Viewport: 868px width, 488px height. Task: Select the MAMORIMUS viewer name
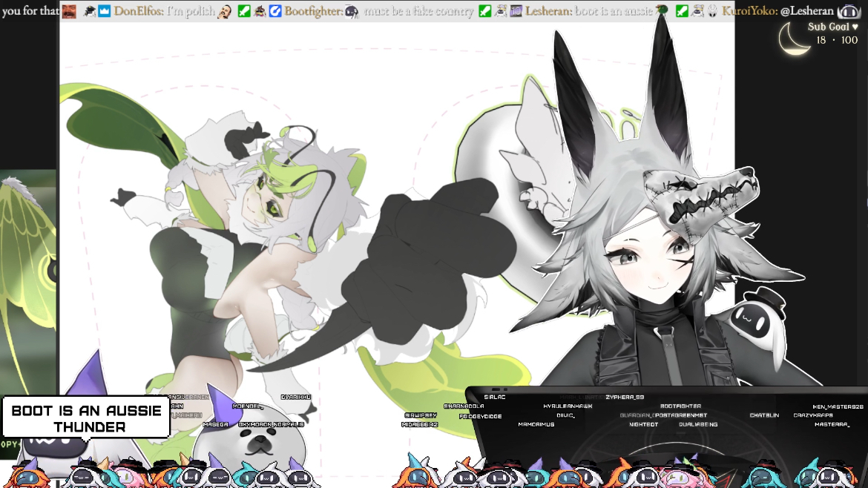click(x=536, y=424)
